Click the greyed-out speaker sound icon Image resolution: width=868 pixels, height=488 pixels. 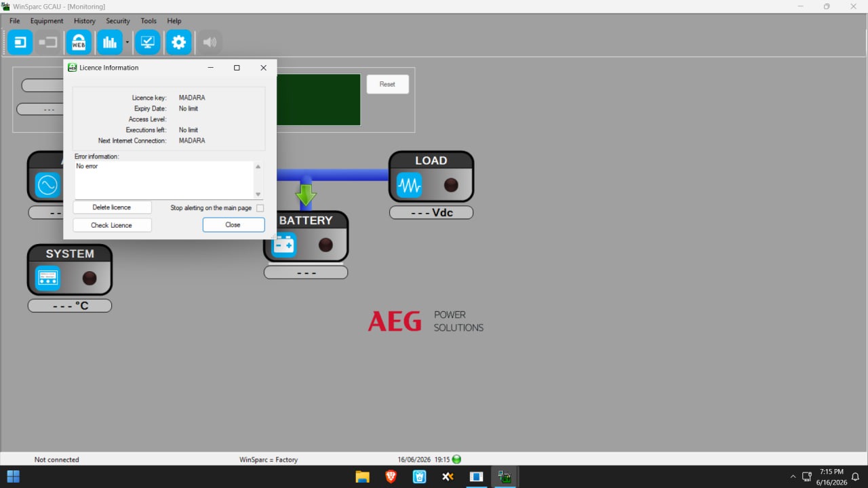coord(210,43)
